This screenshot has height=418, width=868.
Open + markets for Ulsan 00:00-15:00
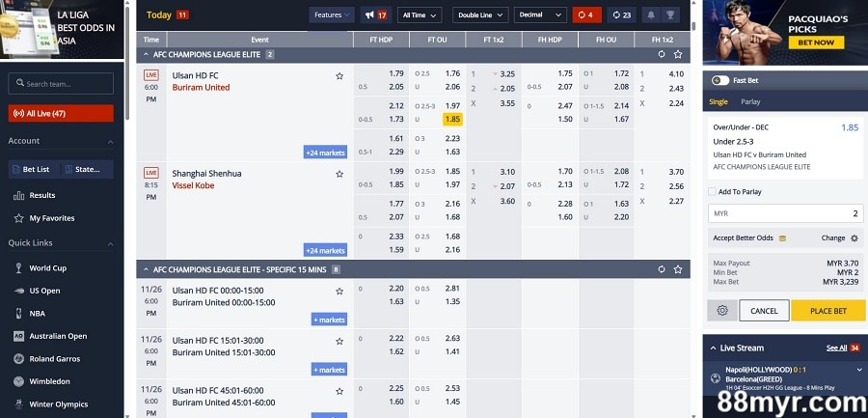point(329,320)
